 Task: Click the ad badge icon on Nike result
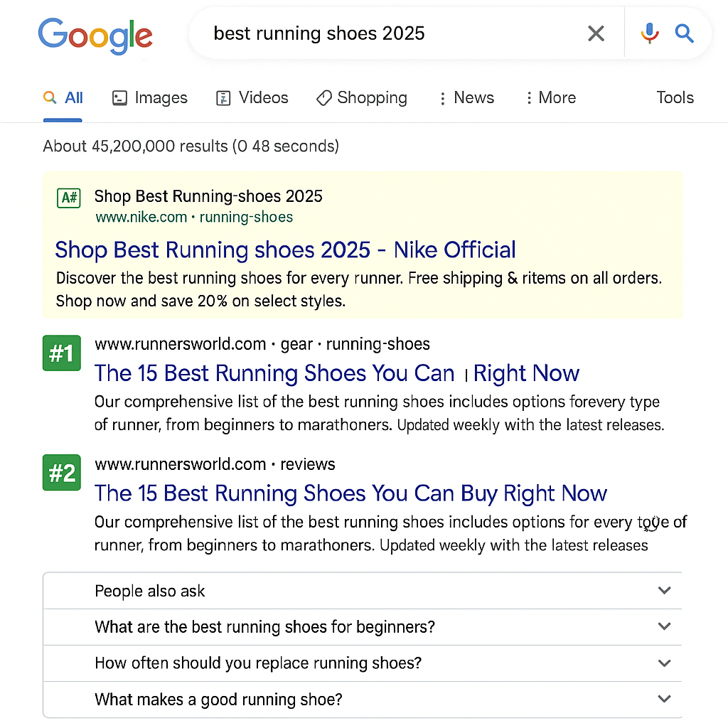tap(69, 198)
